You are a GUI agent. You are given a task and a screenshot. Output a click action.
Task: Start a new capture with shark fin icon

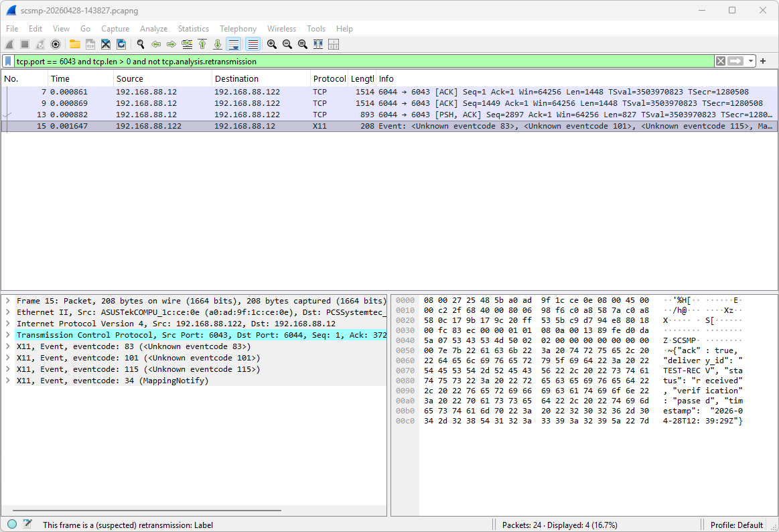click(x=9, y=44)
